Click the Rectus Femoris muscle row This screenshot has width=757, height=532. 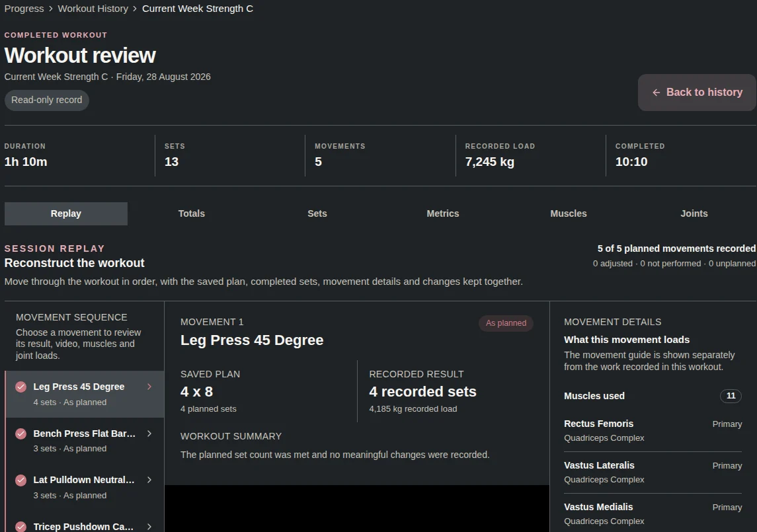(653, 431)
